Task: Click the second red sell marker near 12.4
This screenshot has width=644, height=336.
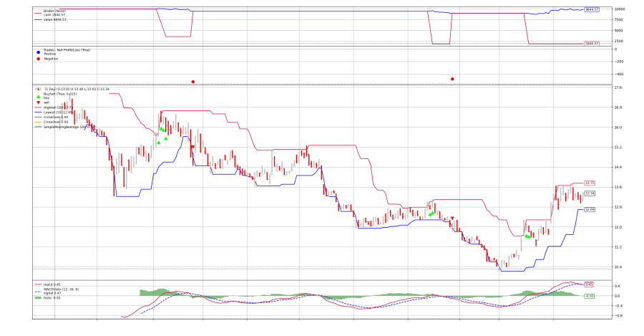Action: click(452, 219)
